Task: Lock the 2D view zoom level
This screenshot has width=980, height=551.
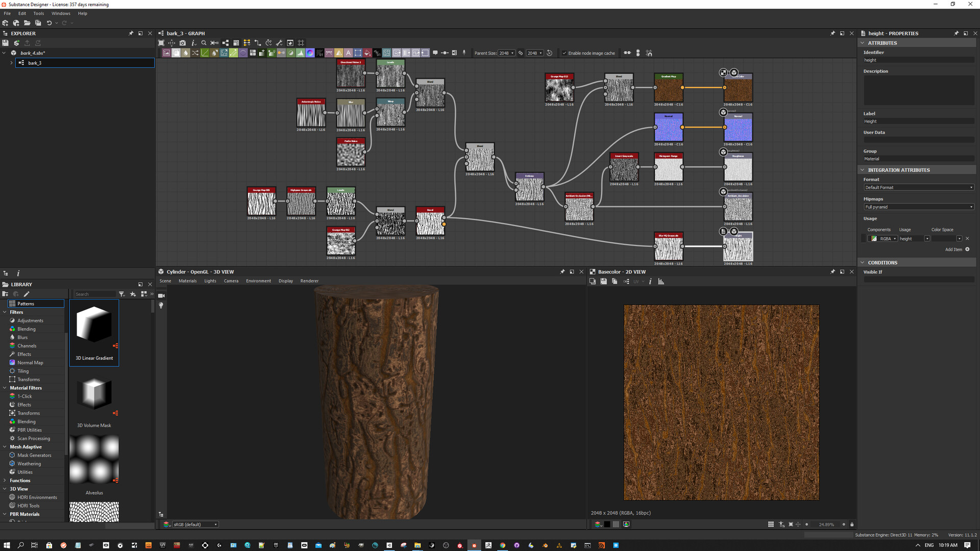Action: point(852,524)
